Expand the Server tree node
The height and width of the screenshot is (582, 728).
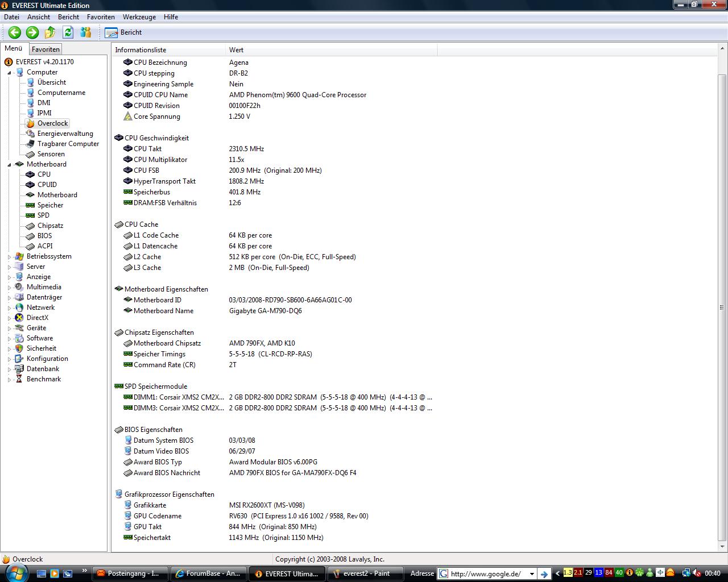pos(9,267)
